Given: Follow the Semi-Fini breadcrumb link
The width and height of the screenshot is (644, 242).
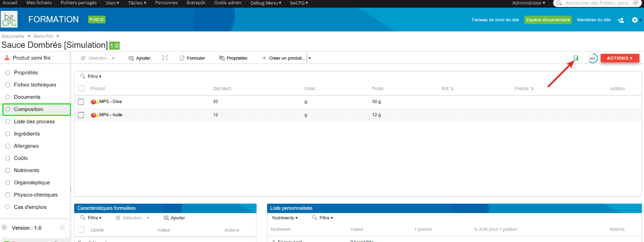Looking at the screenshot, I should [44, 36].
